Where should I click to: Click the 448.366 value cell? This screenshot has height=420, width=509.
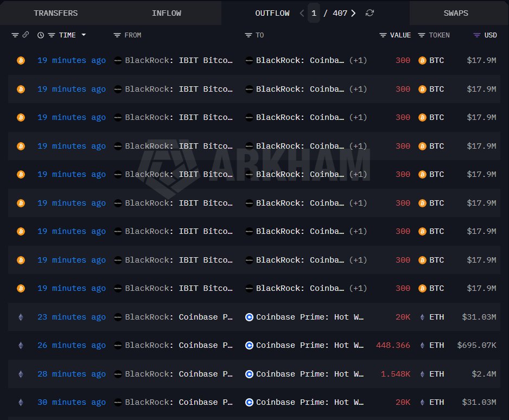pos(393,345)
